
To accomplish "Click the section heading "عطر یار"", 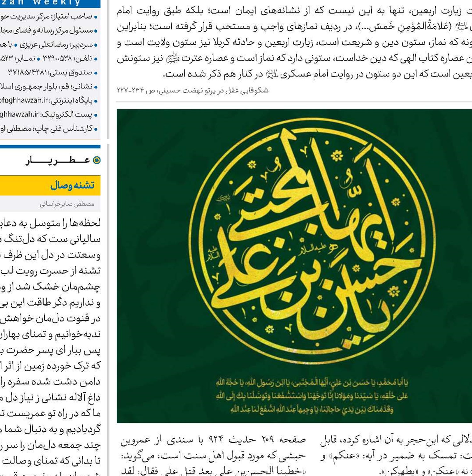I will [58, 160].
